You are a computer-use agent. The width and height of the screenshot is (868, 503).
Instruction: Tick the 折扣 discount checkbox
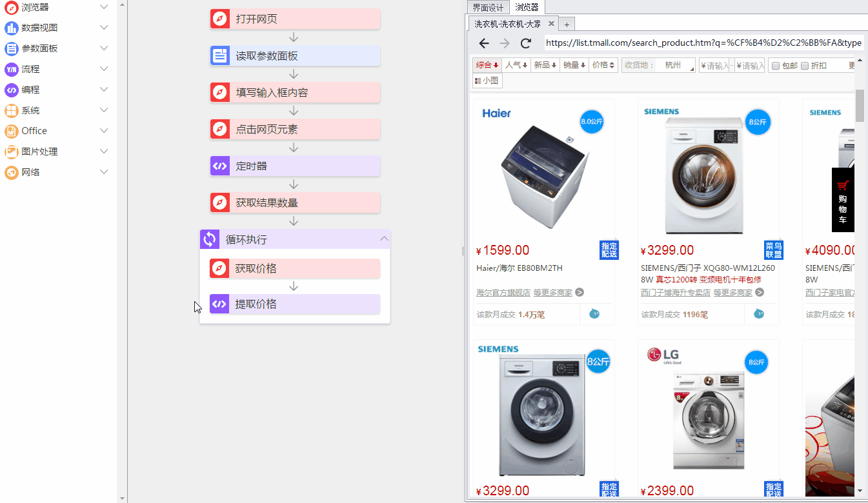click(805, 66)
